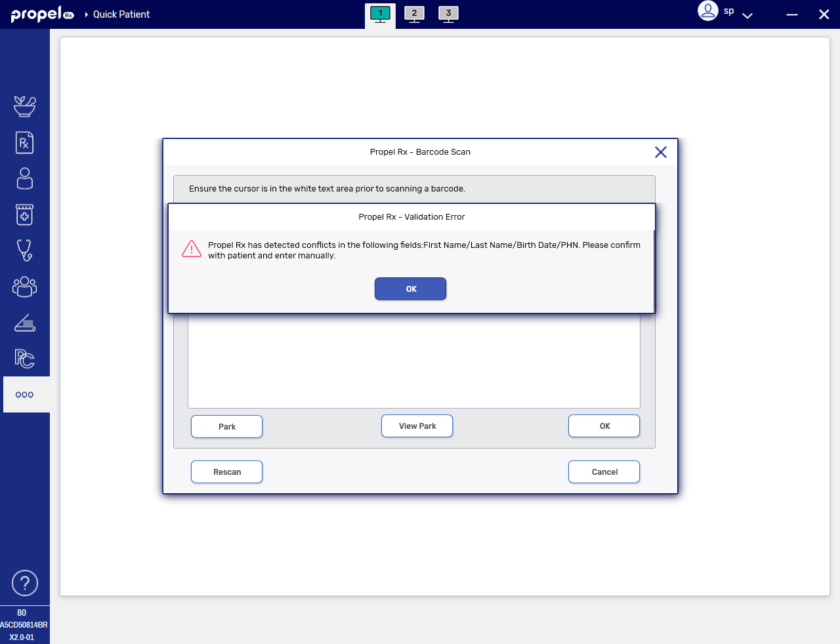Image resolution: width=840 pixels, height=644 pixels.
Task: Confirm the validation error with OK
Action: (x=410, y=289)
